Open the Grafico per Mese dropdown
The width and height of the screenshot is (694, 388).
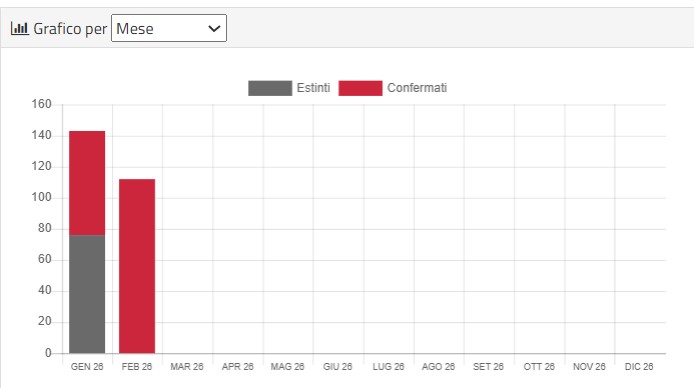169,28
